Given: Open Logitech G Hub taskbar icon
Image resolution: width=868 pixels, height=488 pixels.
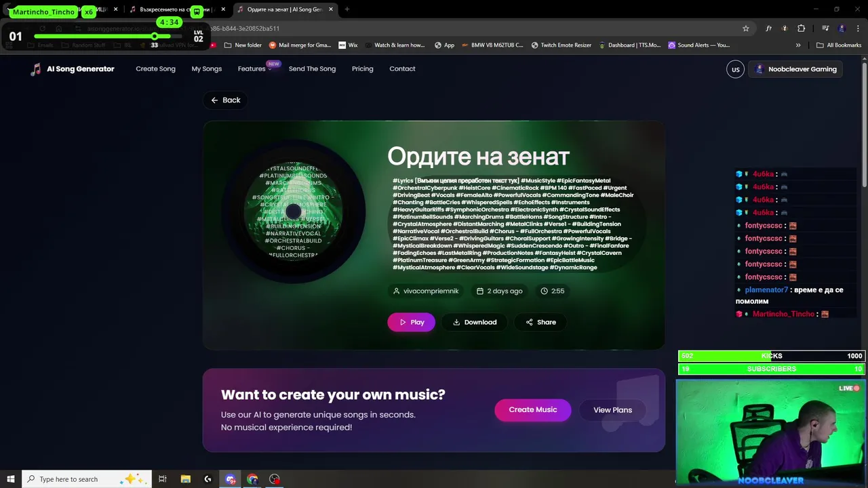Looking at the screenshot, I should [x=208, y=479].
